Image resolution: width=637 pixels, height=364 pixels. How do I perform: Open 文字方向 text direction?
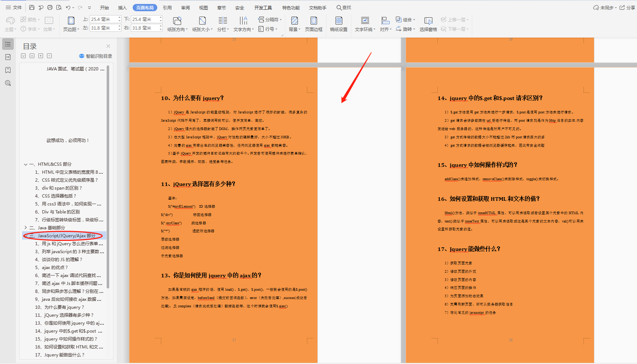tap(243, 24)
